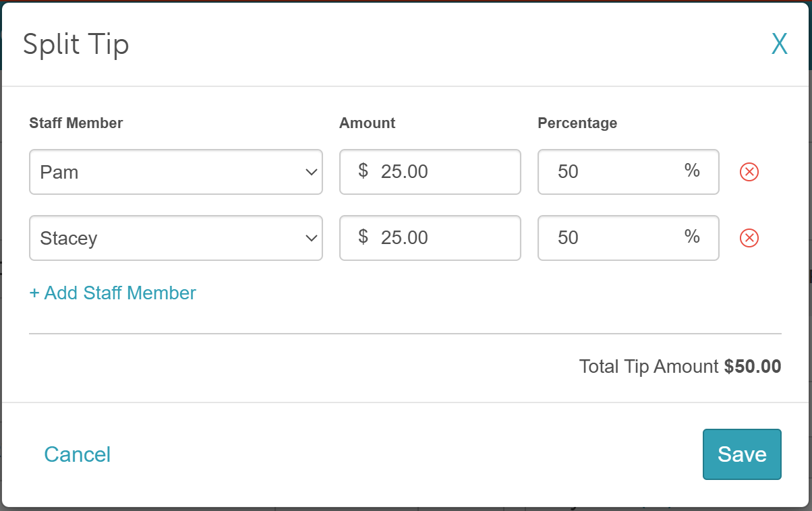Viewport: 812px width, 511px height.
Task: Click the Split Tip dialog title
Action: click(76, 45)
